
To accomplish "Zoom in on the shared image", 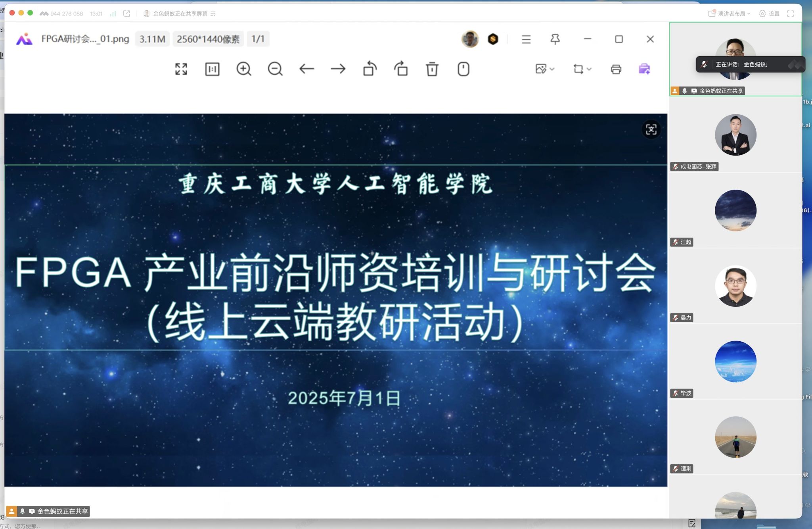I will pyautogui.click(x=243, y=69).
